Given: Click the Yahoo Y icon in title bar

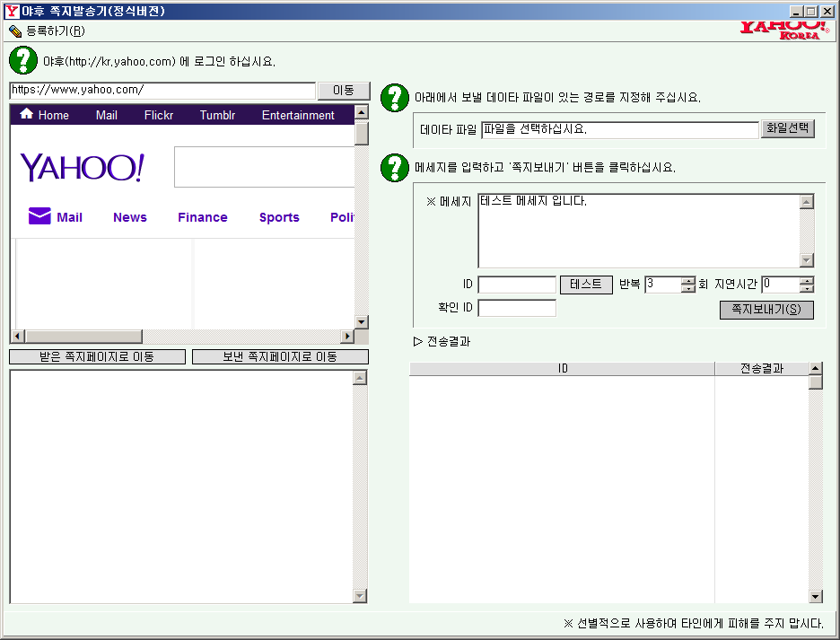Looking at the screenshot, I should (12, 12).
